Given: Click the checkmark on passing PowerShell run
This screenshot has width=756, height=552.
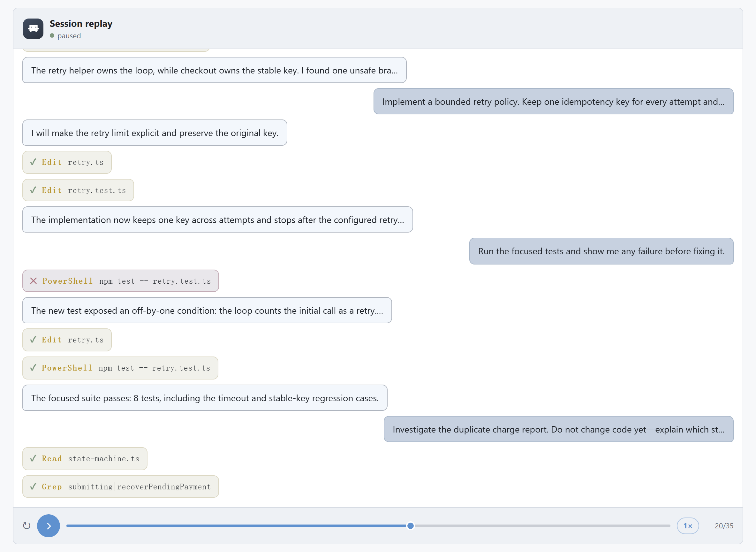Looking at the screenshot, I should click(33, 368).
